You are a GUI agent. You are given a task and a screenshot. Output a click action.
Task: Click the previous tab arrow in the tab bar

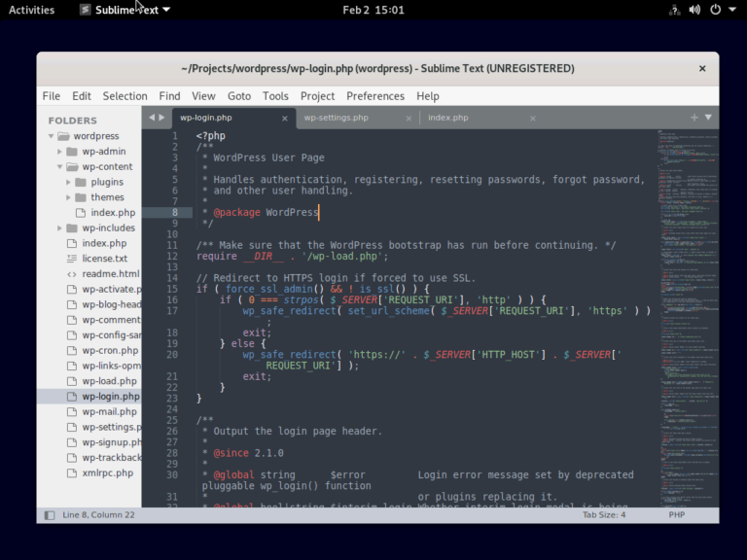[x=151, y=118]
